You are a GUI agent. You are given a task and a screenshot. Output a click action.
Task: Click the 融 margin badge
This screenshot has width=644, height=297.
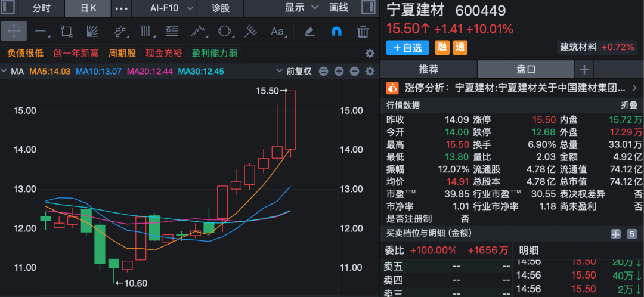pos(442,48)
